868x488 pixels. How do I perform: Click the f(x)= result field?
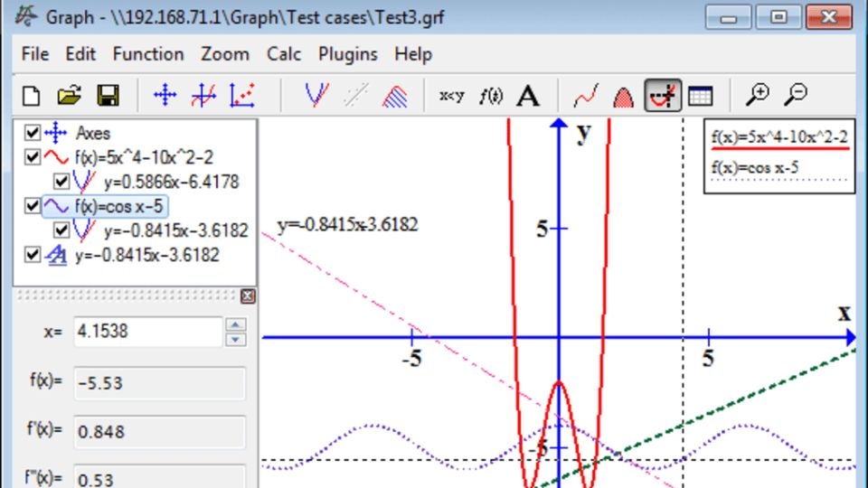159,382
